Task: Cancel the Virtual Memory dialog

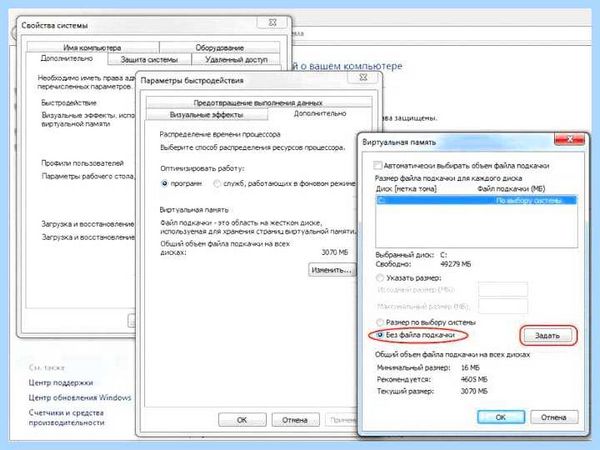Action: pos(553,417)
